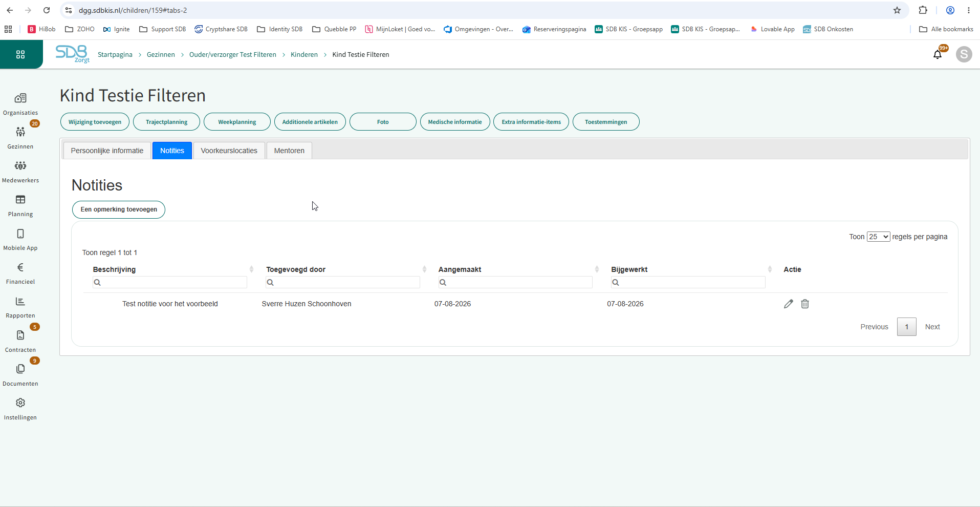Open the Documenten sidebar icon
Viewport: 980px width, 507px height.
[20, 369]
